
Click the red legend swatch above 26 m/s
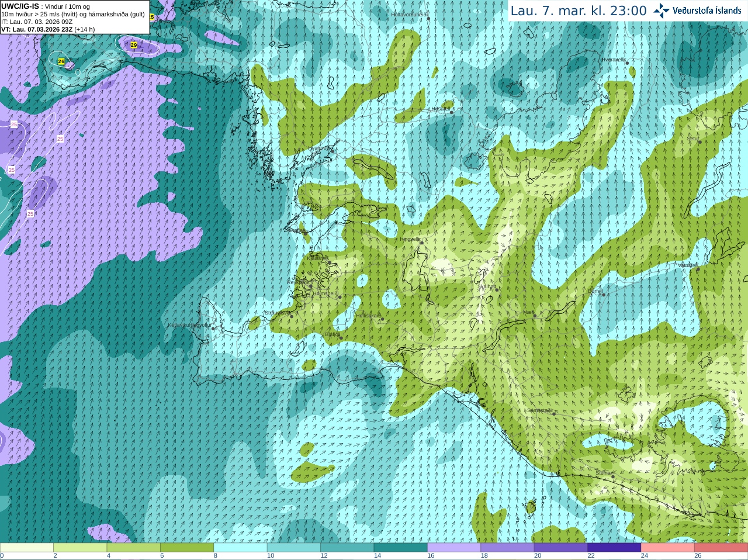721,548
